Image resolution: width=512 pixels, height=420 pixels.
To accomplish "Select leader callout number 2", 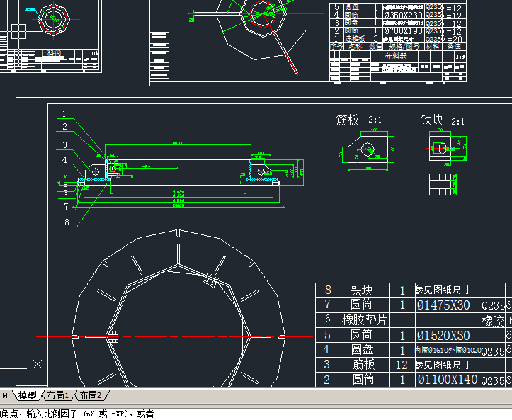I will point(64,126).
